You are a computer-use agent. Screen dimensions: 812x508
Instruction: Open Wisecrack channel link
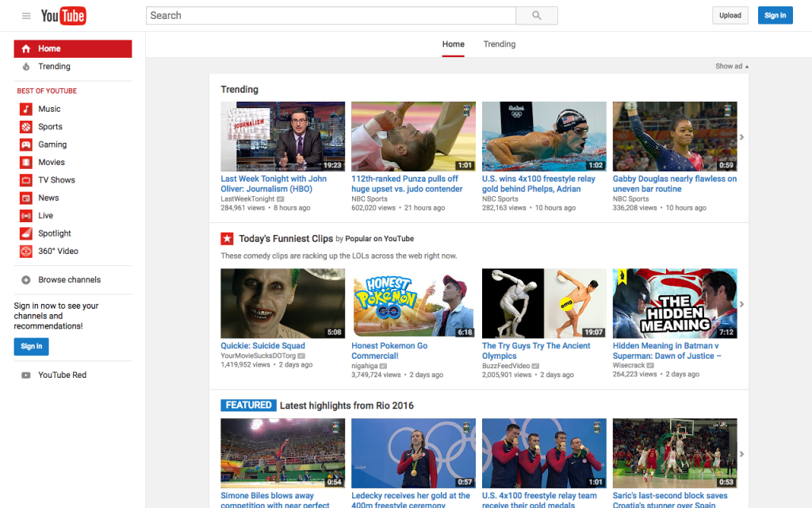(x=629, y=365)
